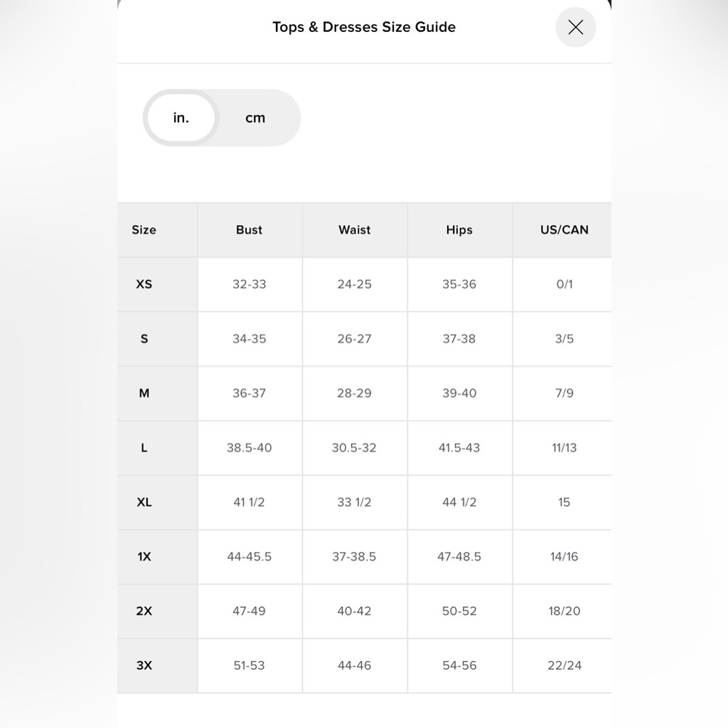Switch measurement units to cm

point(255,118)
